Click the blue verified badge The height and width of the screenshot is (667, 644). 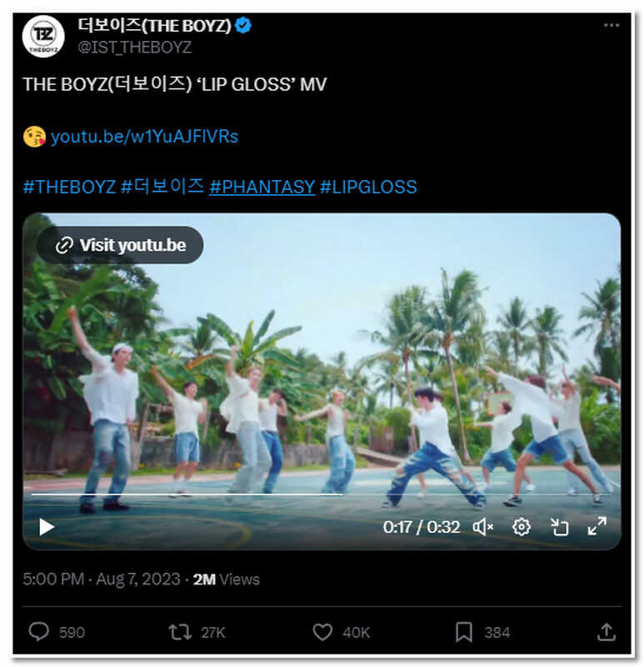(243, 26)
